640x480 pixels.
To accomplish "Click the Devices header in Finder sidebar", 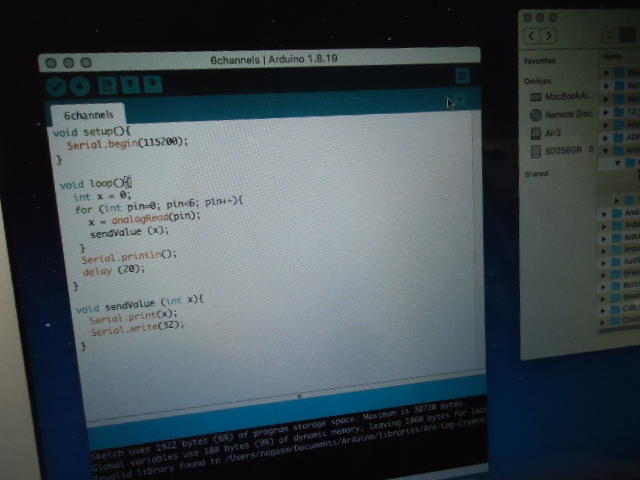I will [x=538, y=81].
